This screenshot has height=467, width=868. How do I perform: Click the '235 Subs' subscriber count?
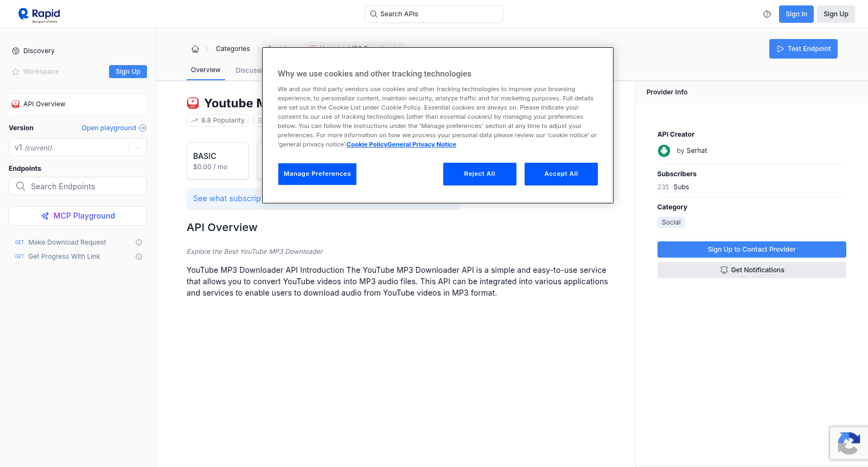tap(673, 187)
